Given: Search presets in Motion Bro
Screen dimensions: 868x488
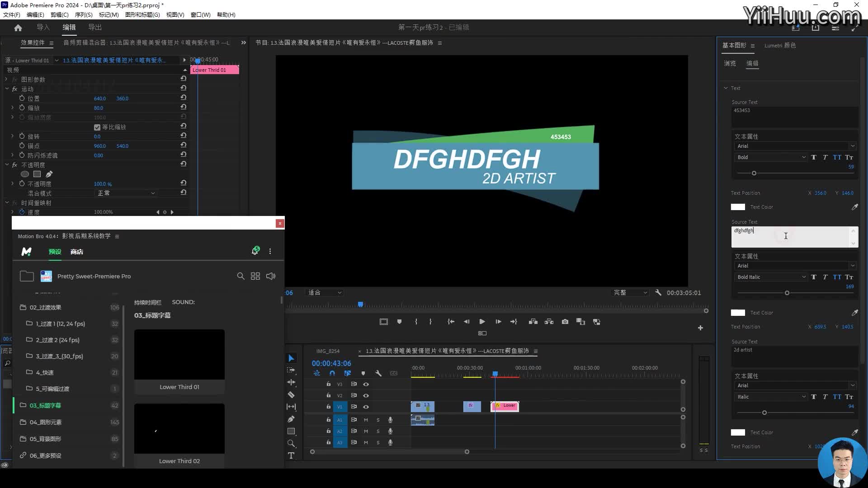Looking at the screenshot, I should (241, 276).
